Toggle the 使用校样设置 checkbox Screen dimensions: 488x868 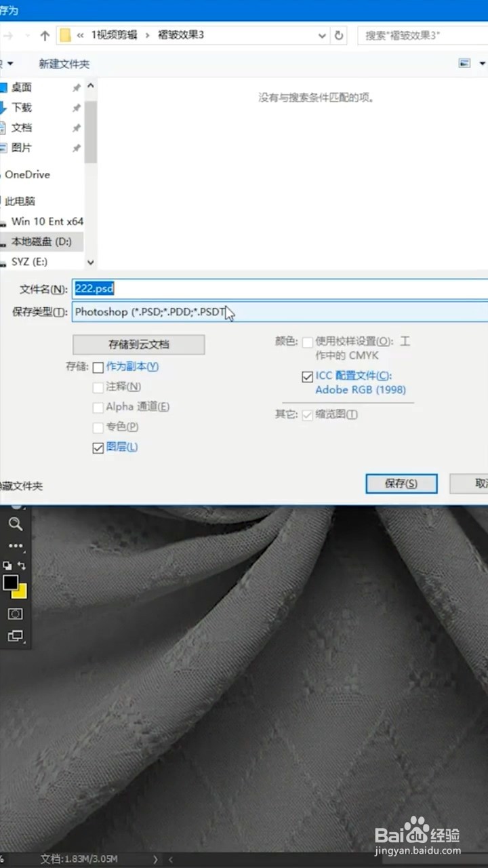(308, 342)
